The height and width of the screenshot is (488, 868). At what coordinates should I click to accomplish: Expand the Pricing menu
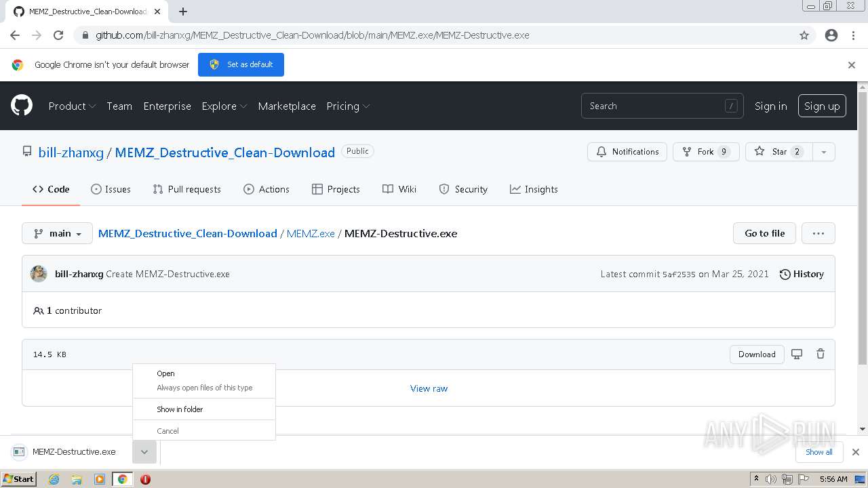348,106
